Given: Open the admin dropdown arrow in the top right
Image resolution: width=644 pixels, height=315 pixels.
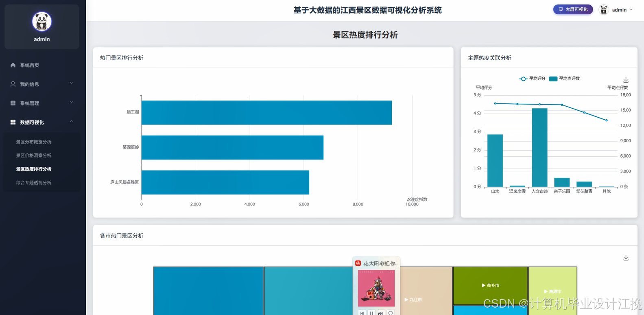Looking at the screenshot, I should pyautogui.click(x=631, y=9).
